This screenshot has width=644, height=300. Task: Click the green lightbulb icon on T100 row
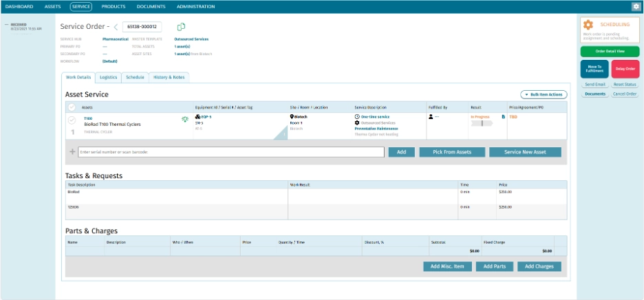point(184,119)
